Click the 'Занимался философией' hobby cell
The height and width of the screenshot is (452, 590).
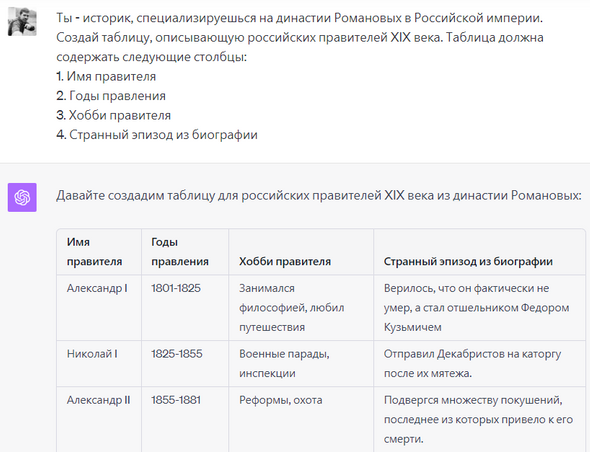tap(301, 308)
